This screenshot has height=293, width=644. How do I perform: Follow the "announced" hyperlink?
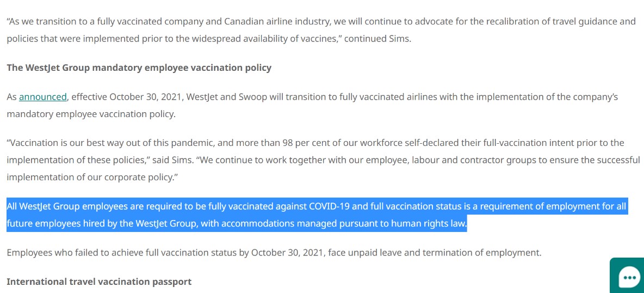43,97
